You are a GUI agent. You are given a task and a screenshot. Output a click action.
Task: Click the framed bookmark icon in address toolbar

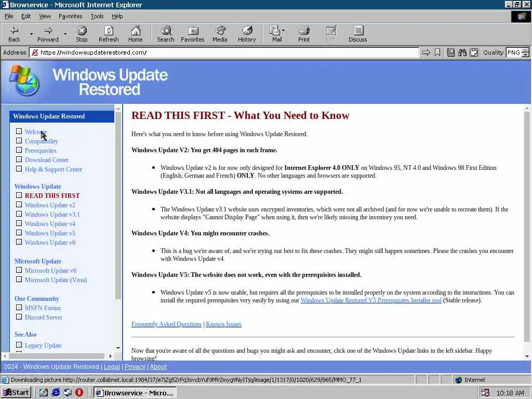tap(450, 52)
